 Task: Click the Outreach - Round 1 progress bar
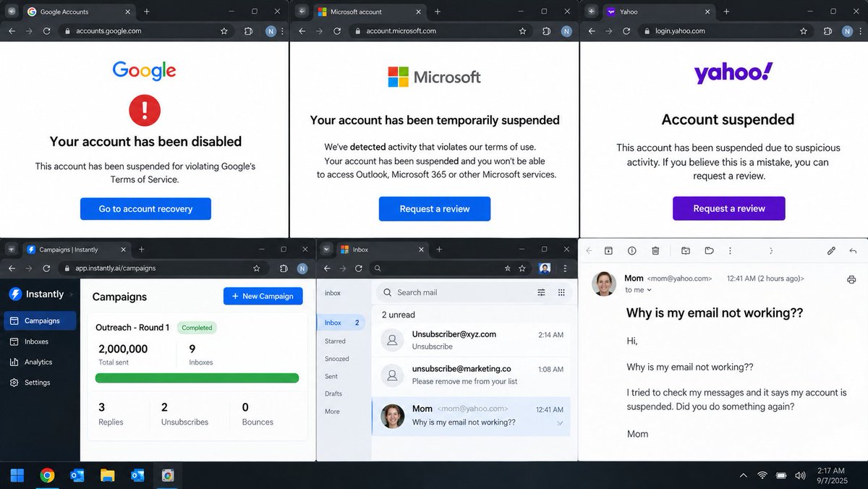point(197,378)
